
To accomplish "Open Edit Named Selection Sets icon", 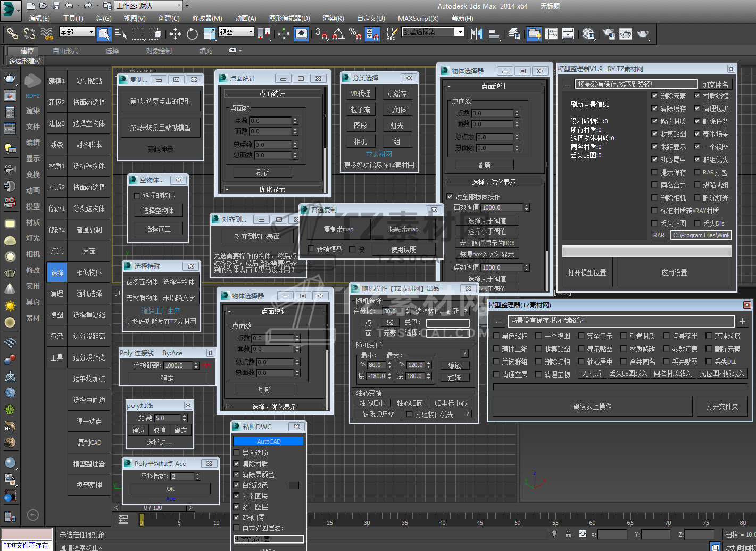I will pyautogui.click(x=392, y=34).
